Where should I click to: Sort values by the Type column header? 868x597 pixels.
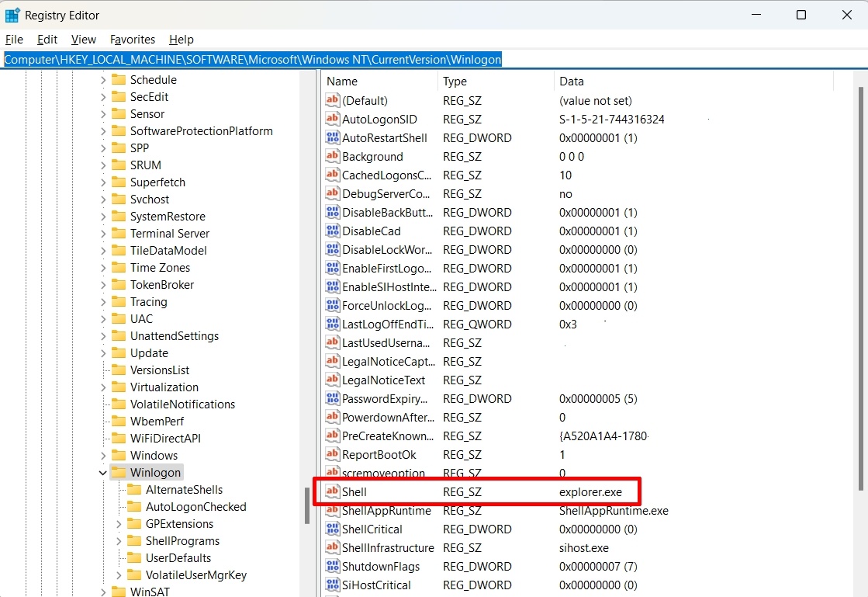(x=496, y=82)
